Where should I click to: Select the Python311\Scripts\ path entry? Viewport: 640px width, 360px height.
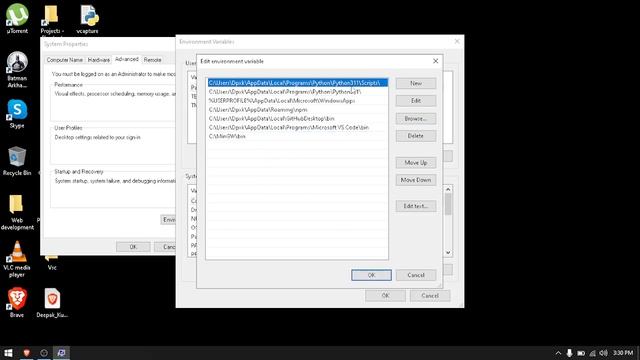click(x=297, y=83)
